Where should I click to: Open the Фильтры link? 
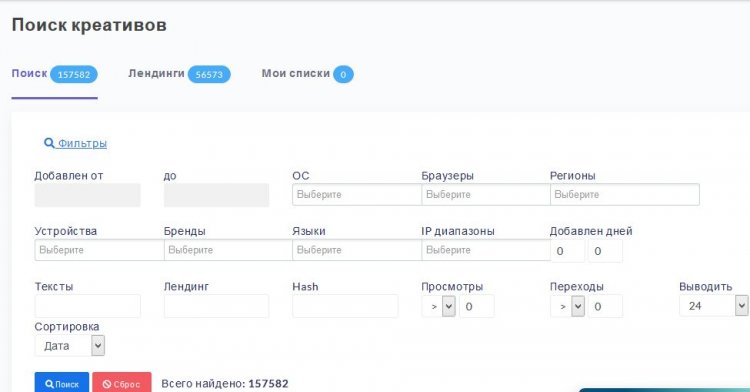point(82,143)
